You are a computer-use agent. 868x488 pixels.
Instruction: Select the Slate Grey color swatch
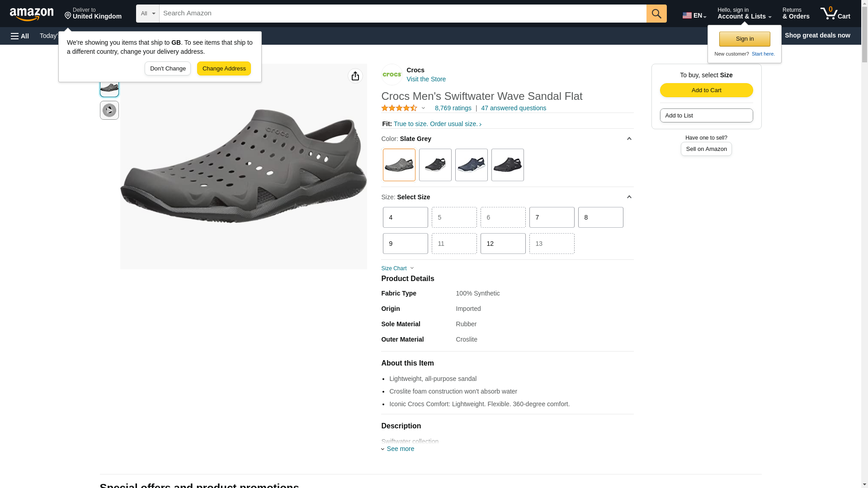click(399, 165)
